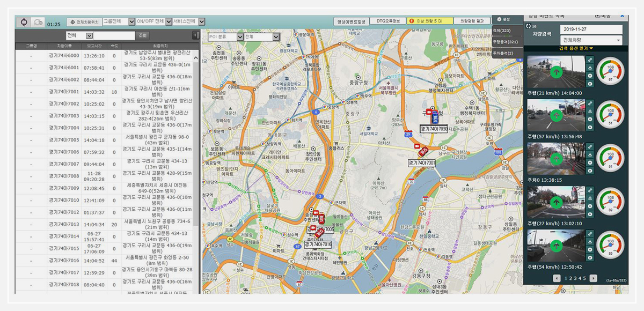Click the date field showing 2019-11-27
The width and height of the screenshot is (644, 311).
click(x=591, y=29)
